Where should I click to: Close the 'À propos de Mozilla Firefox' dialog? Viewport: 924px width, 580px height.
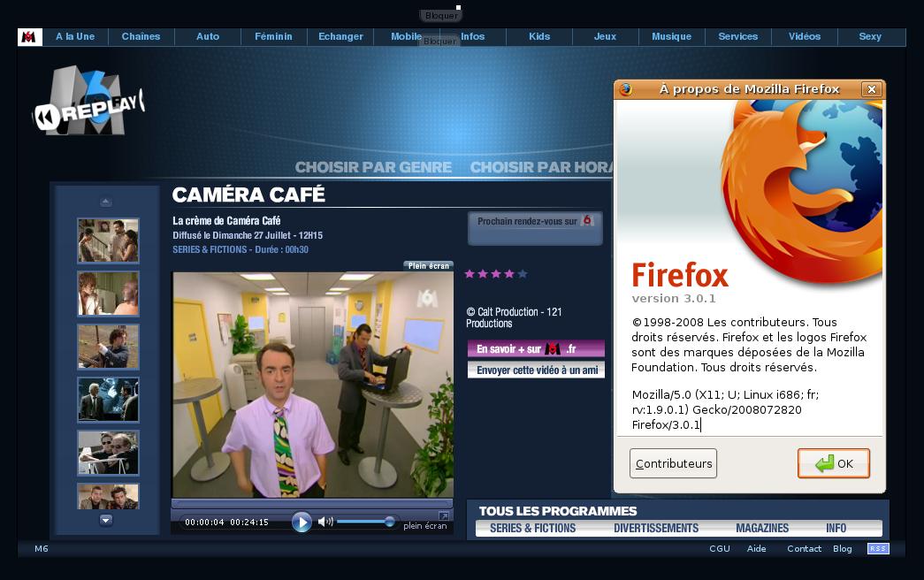click(872, 89)
